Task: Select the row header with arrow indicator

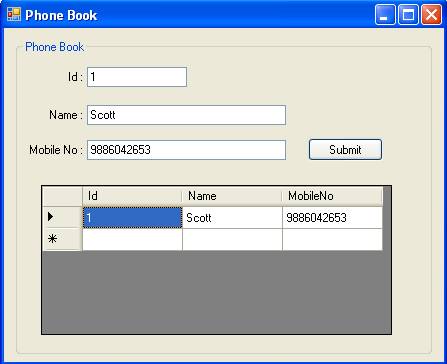Action: tap(62, 217)
